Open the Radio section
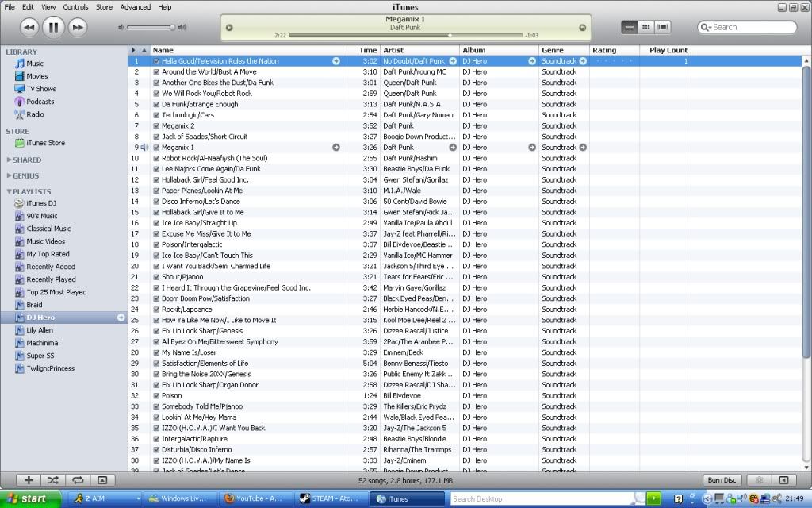Screen dimensions: 812x508 pyautogui.click(x=35, y=114)
